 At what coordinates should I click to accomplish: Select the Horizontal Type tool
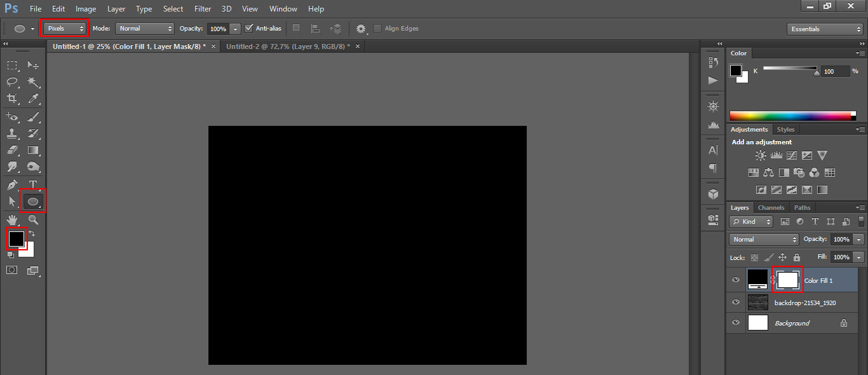[33, 184]
